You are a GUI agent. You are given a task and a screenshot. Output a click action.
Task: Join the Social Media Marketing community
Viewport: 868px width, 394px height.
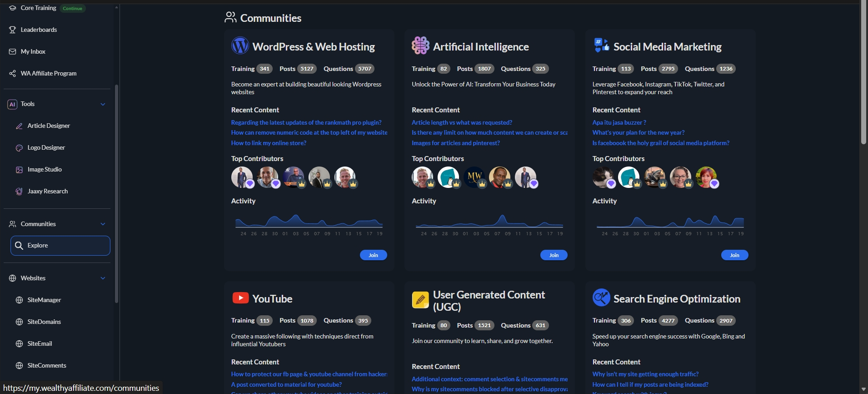click(734, 255)
